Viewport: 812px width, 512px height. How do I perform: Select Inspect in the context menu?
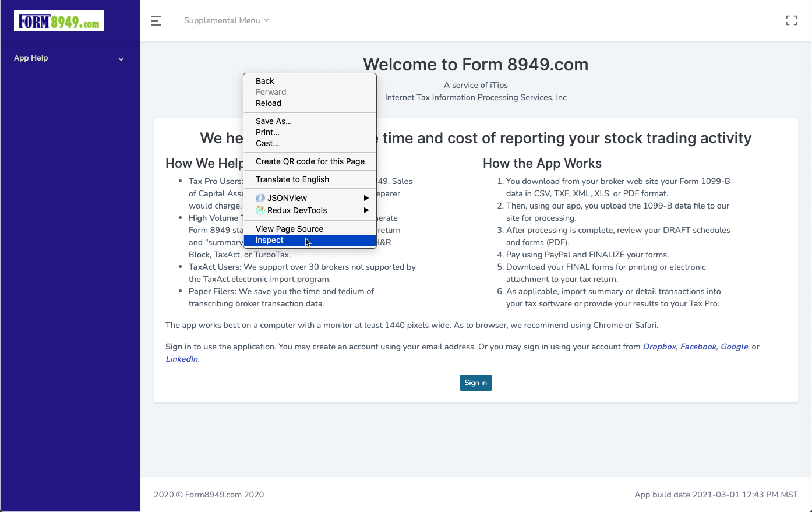point(310,240)
